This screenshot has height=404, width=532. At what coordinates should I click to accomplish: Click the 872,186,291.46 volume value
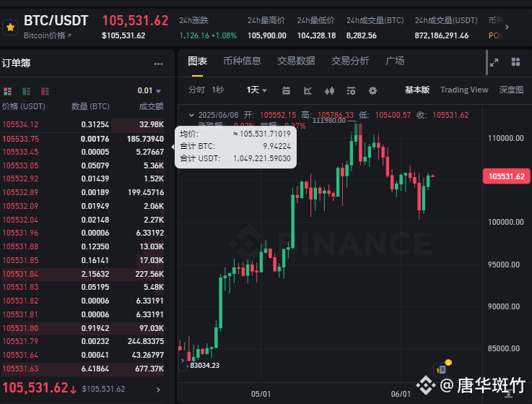point(442,35)
